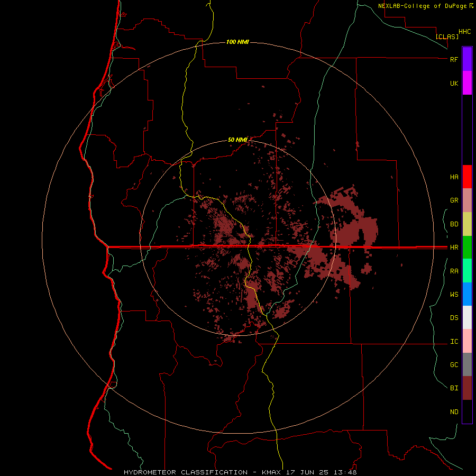Click the 100 NMI range ring label
This screenshot has height=476, width=476.
point(237,42)
